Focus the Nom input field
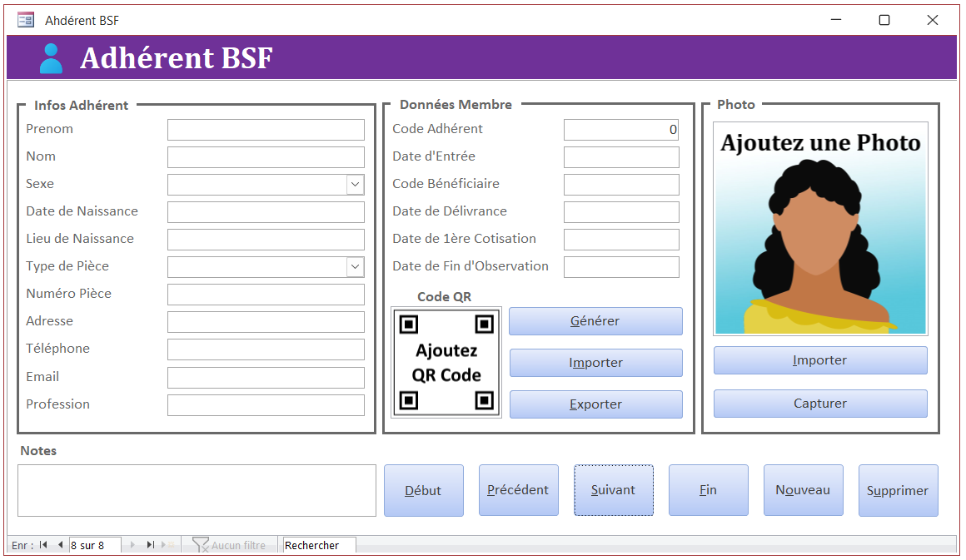966x560 pixels. pyautogui.click(x=266, y=157)
